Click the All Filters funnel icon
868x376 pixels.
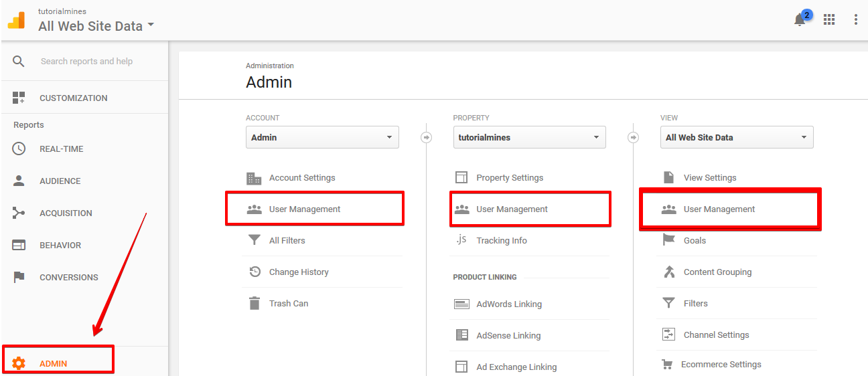pos(255,240)
